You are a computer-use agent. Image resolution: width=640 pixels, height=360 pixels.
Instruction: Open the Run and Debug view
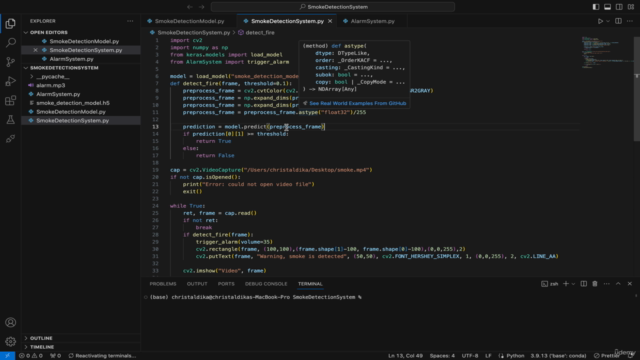click(11, 81)
